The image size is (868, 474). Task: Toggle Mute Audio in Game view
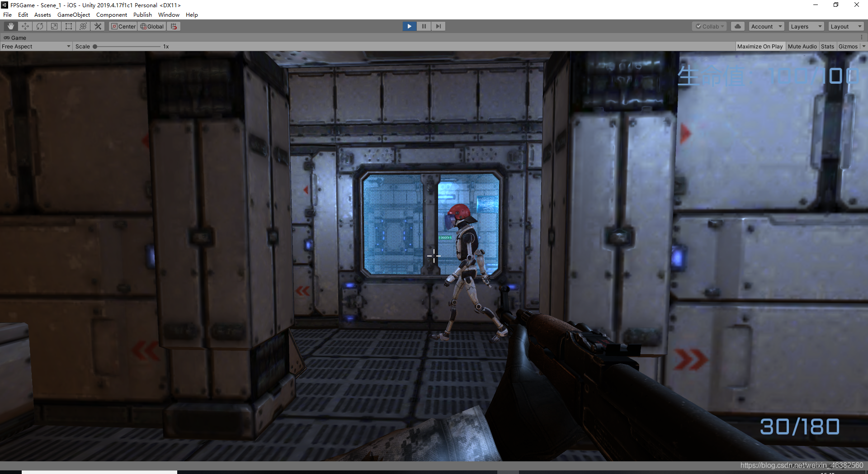802,47
